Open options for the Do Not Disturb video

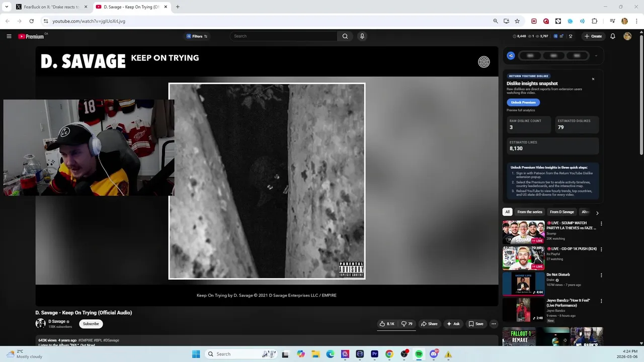pos(601,276)
